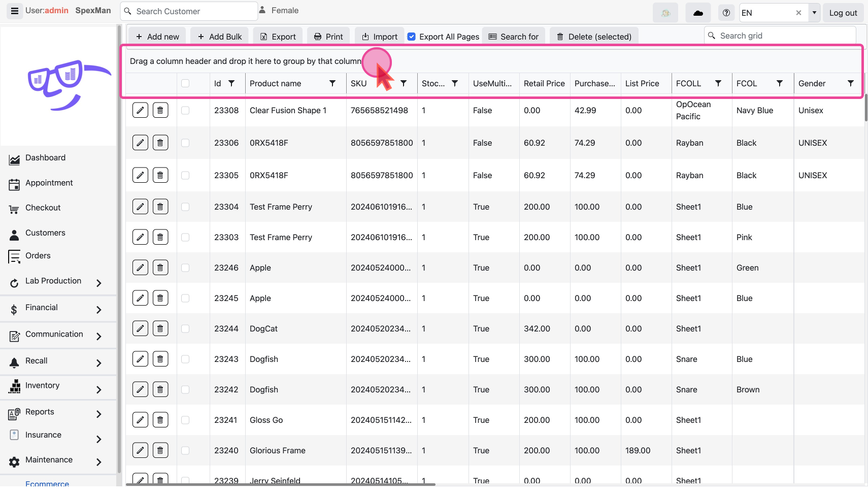The height and width of the screenshot is (498, 868).
Task: Expand the Inventory sidebar section
Action: [x=99, y=389]
